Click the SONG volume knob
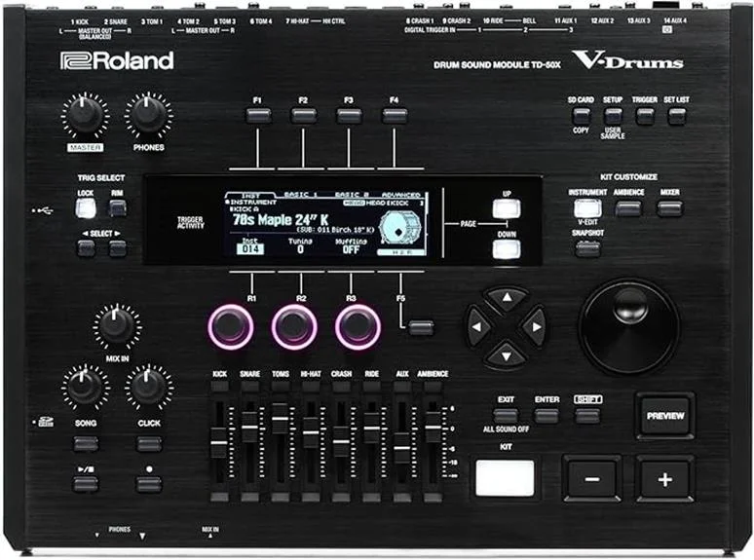 click(85, 387)
